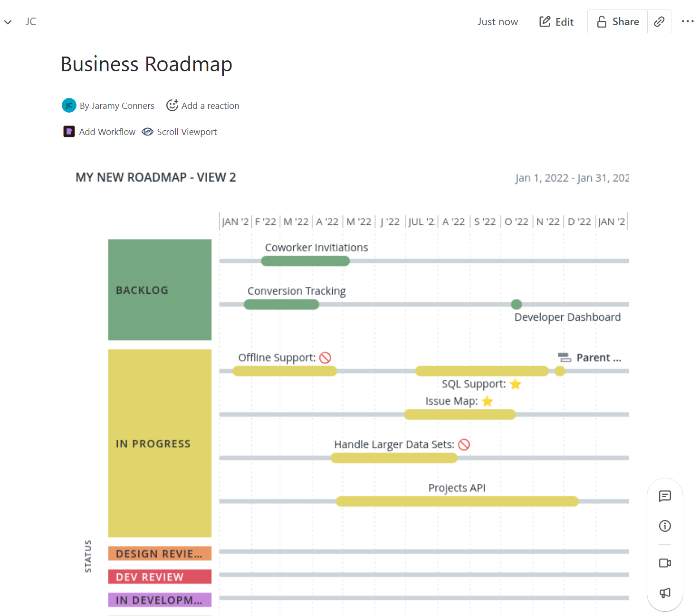The width and height of the screenshot is (699, 616).
Task: Click the announcements megaphone icon
Action: [x=664, y=593]
